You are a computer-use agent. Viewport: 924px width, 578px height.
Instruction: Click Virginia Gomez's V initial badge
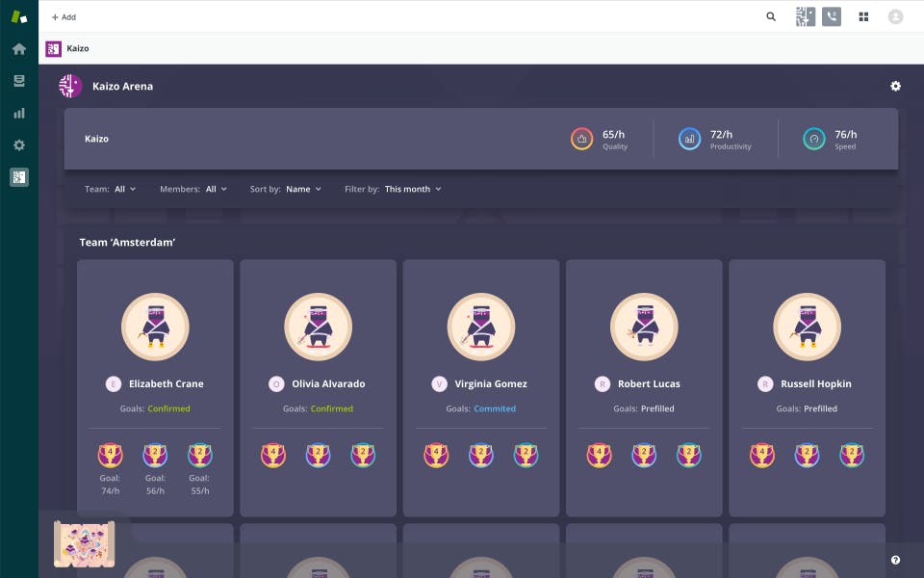[x=439, y=384]
